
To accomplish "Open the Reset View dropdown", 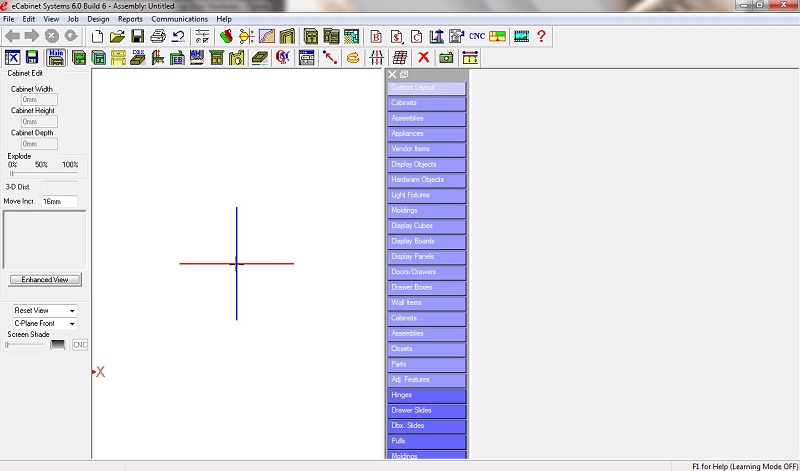I will (44, 311).
